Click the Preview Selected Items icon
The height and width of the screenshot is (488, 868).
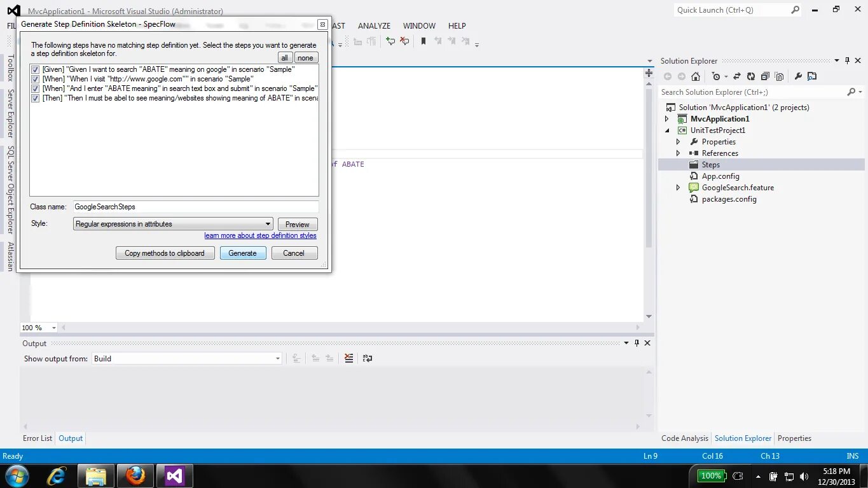812,76
